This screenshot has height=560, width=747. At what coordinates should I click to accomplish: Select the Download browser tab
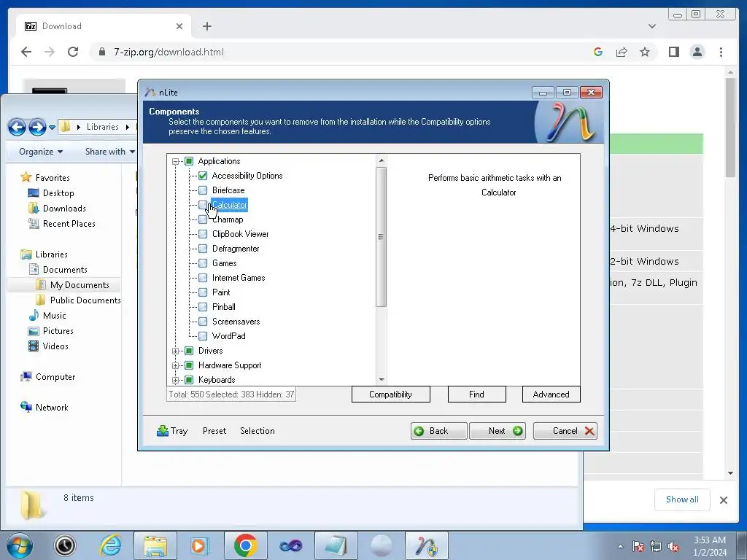pos(104,26)
